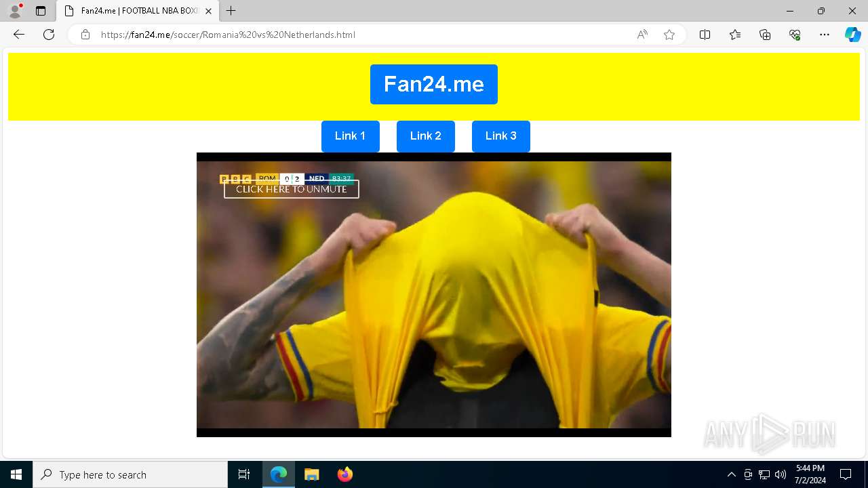Open Windows Start menu
This screenshot has width=868, height=488.
click(16, 474)
